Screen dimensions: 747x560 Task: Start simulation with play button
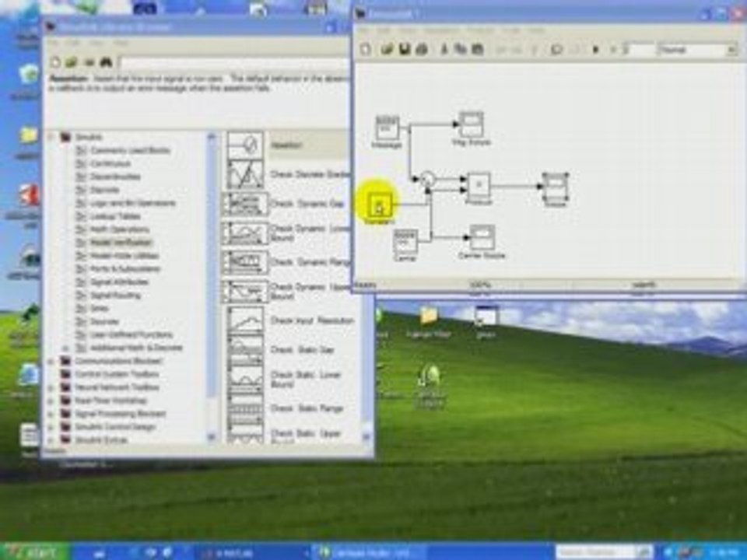[x=595, y=49]
